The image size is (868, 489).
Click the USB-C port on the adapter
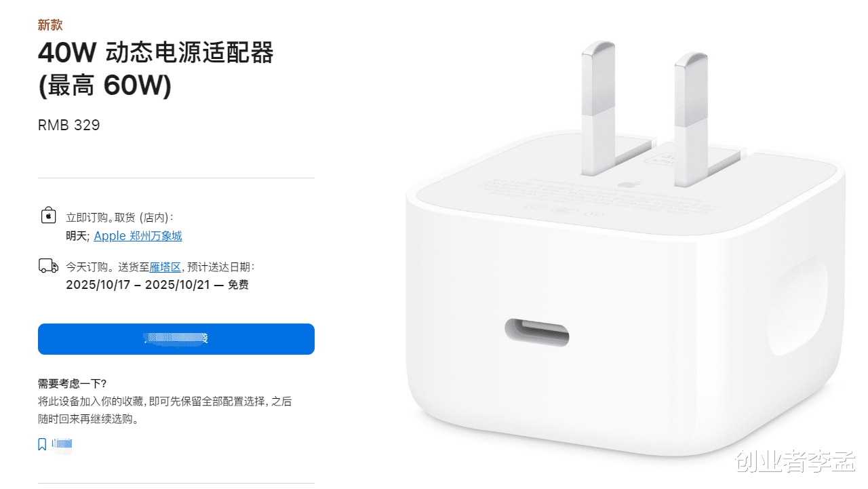(x=536, y=331)
